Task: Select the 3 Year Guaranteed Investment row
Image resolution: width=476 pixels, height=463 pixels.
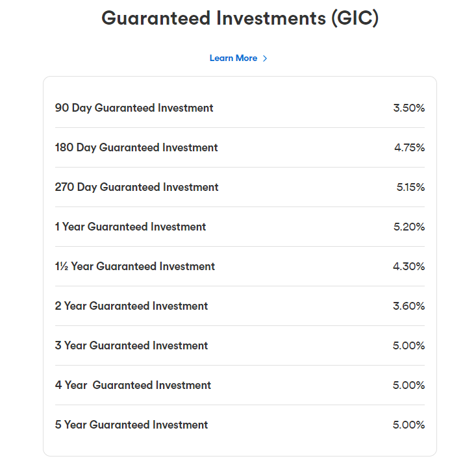Action: pyautogui.click(x=131, y=345)
